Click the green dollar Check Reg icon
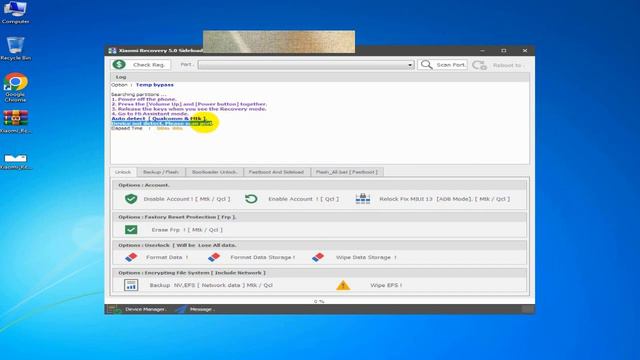Viewport: 640px width, 360px height. tap(119, 64)
